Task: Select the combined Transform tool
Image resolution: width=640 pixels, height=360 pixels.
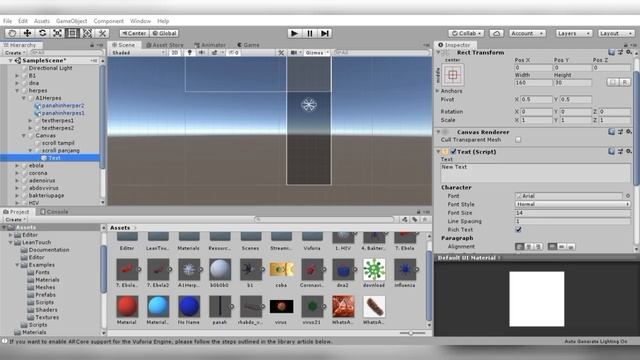Action: tap(87, 33)
